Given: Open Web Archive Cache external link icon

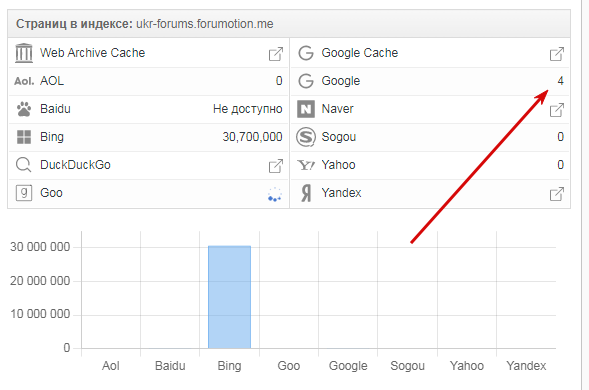Looking at the screenshot, I should [276, 54].
